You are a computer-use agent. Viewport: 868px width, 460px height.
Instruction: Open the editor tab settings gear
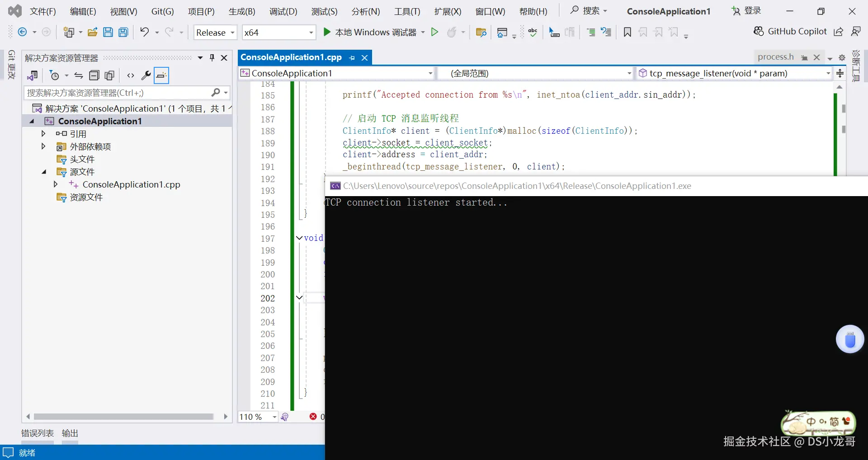click(842, 58)
